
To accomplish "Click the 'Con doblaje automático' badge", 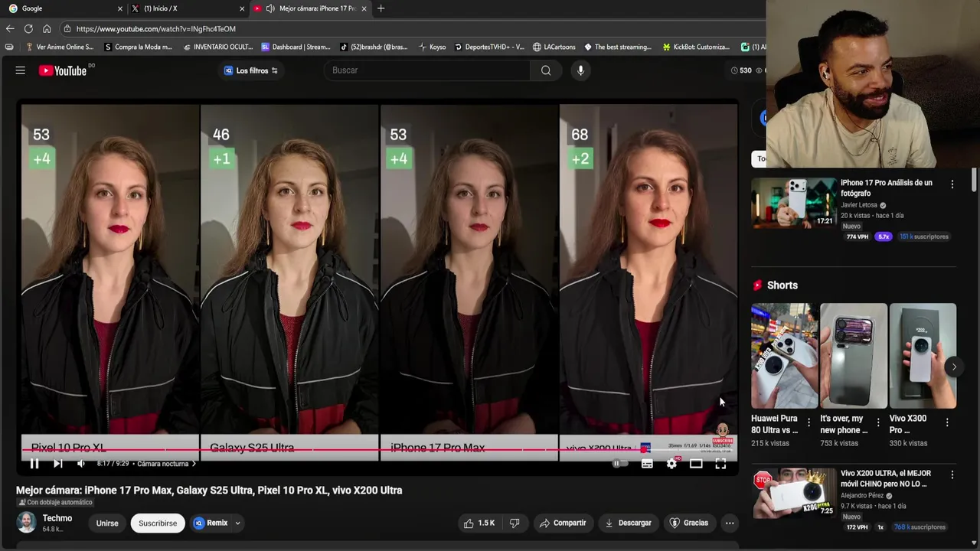I will (x=55, y=502).
